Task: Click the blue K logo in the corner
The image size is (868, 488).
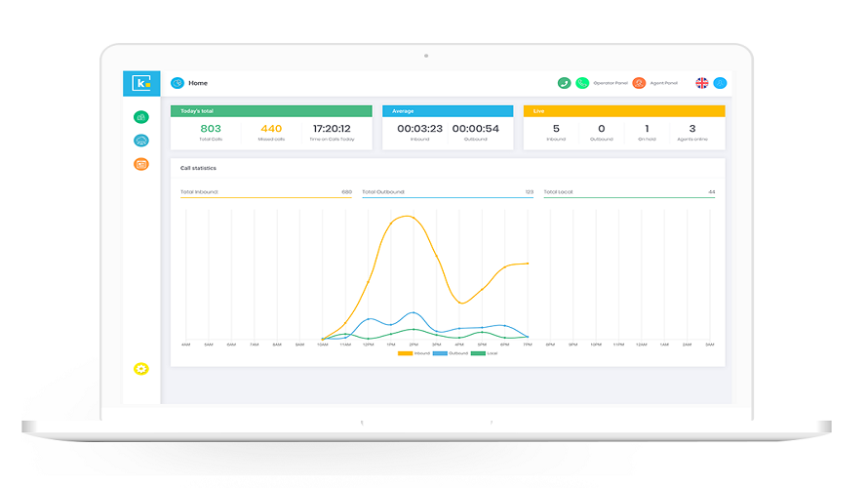Action: click(x=141, y=83)
